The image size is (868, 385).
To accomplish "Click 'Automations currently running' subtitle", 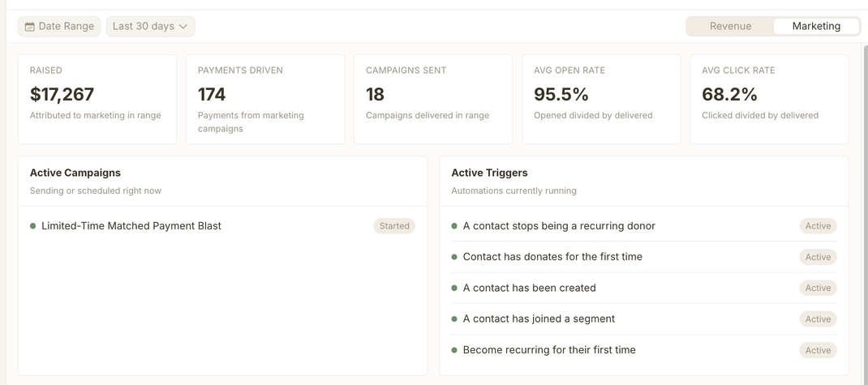I will pos(513,190).
